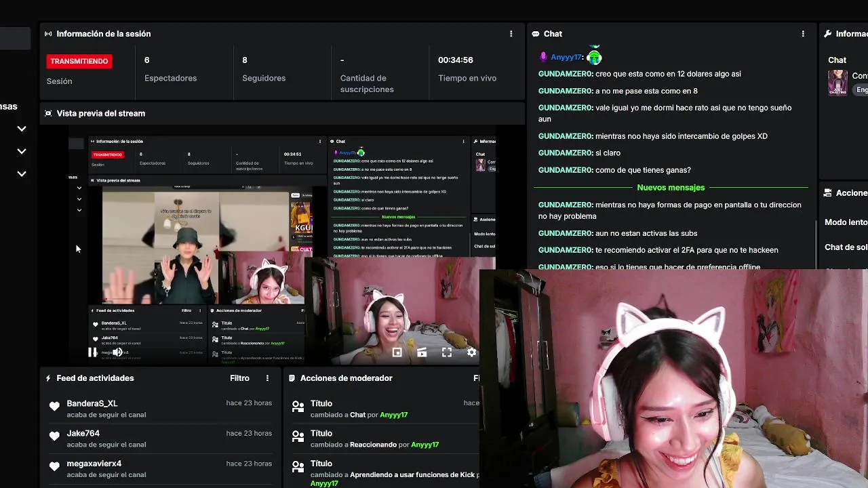This screenshot has width=868, height=488.
Task: Expand the second sidebar chevron section
Action: tap(22, 151)
